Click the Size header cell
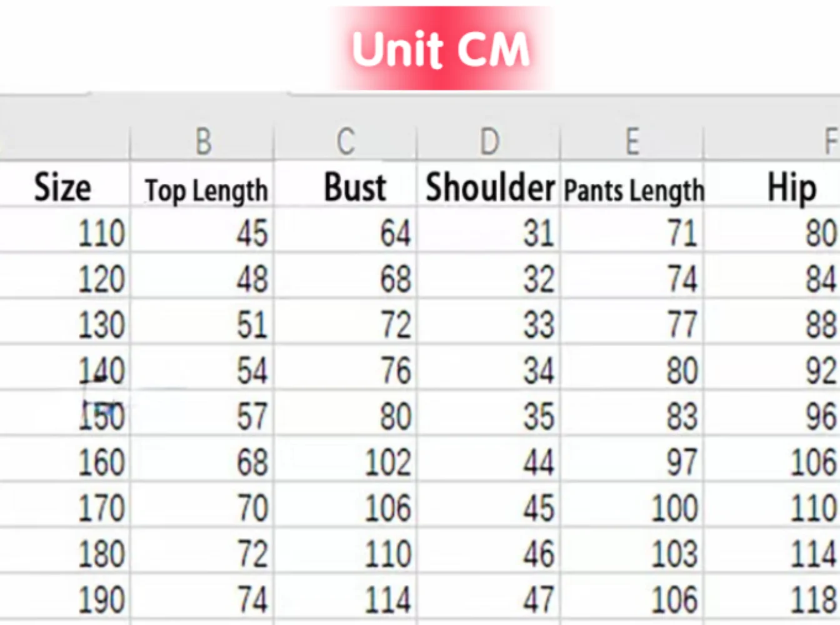This screenshot has width=840, height=625. click(x=62, y=187)
